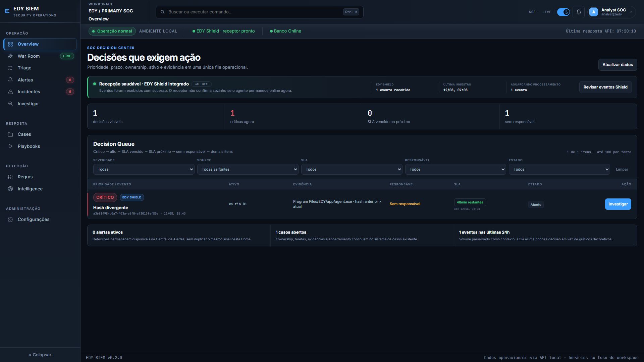
Task: Click the Cases folder icon
Action: click(10, 134)
